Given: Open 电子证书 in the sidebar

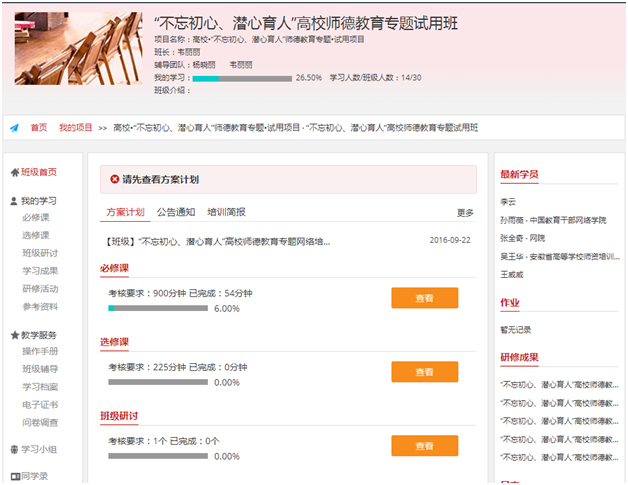Looking at the screenshot, I should point(40,405).
